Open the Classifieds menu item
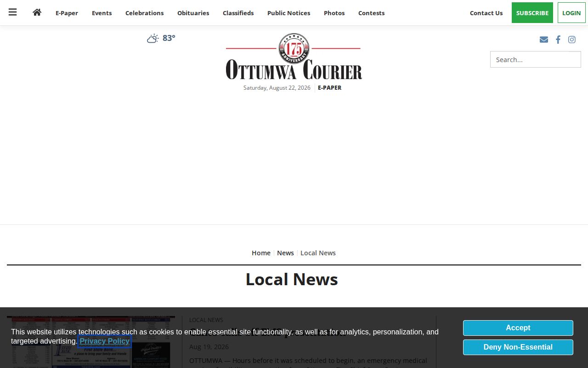This screenshot has height=368, width=588. 238,13
